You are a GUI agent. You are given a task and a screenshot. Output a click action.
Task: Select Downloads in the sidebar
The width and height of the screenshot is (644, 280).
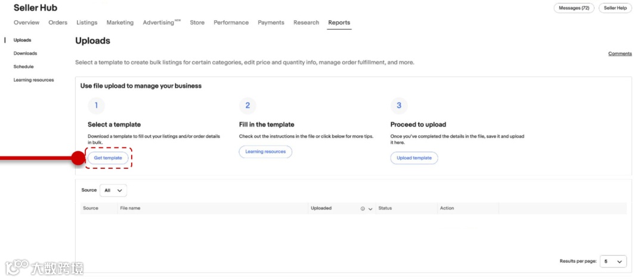[25, 54]
